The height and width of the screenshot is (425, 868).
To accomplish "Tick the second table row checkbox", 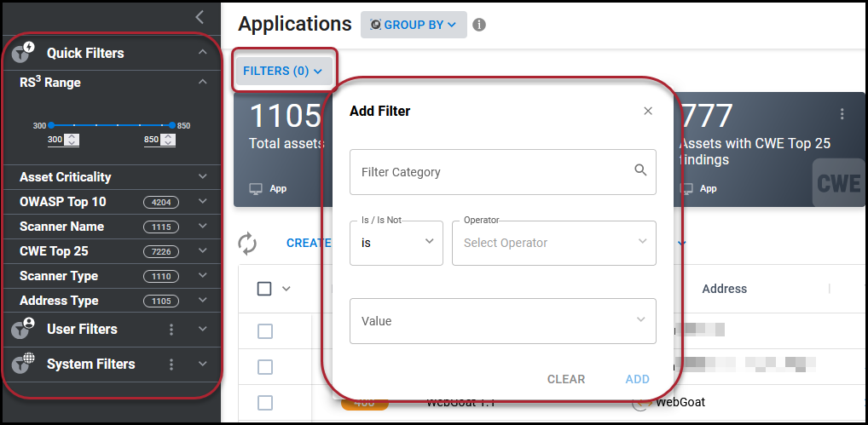I will [x=265, y=367].
